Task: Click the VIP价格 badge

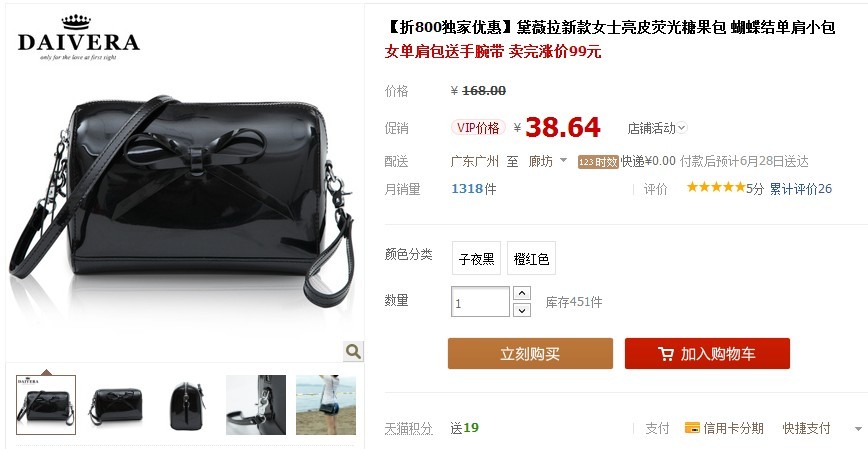Action: (x=478, y=128)
